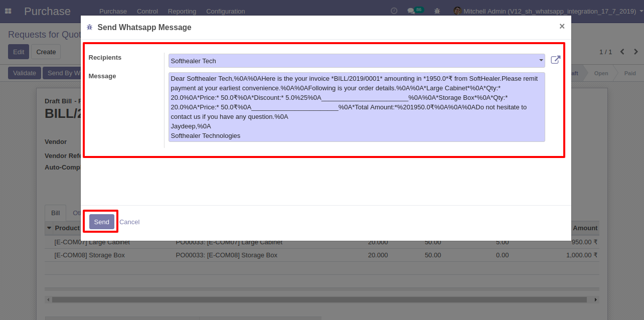This screenshot has height=320, width=644.
Task: Cancel the Whatsapp message dialog
Action: (x=129, y=222)
